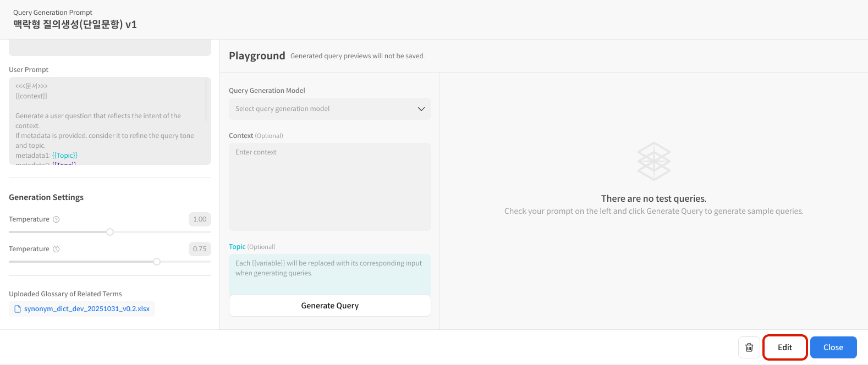Click the User Prompt scrollbar
Screen dimensions: 868x365
[x=206, y=101]
